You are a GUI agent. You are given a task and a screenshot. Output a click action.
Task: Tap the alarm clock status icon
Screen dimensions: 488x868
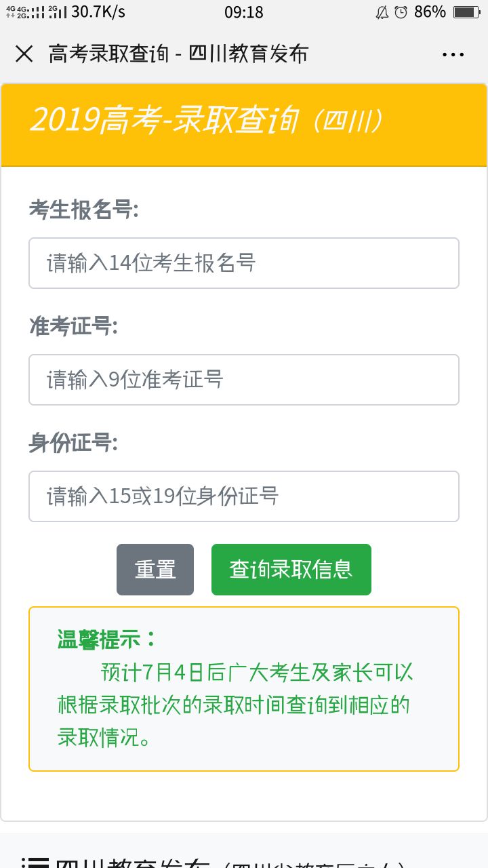coord(401,12)
